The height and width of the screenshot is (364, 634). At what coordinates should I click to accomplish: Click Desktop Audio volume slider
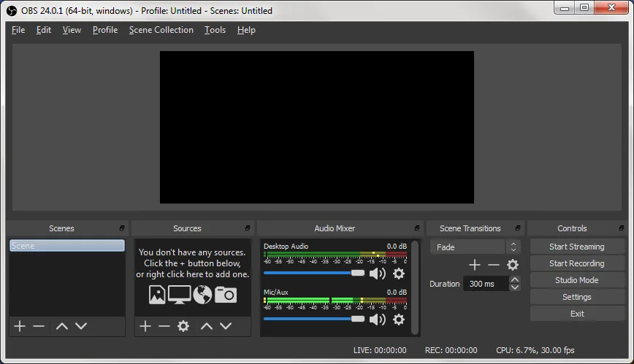(x=314, y=273)
